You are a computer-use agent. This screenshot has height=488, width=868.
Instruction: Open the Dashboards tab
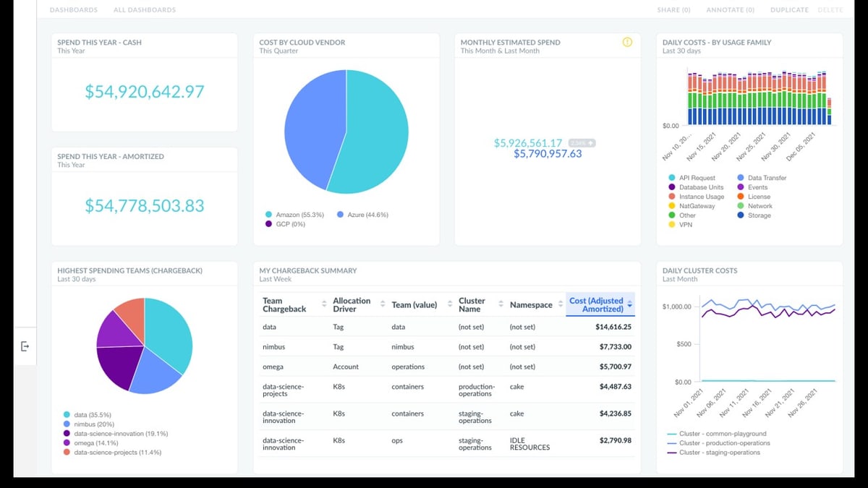pos(73,10)
